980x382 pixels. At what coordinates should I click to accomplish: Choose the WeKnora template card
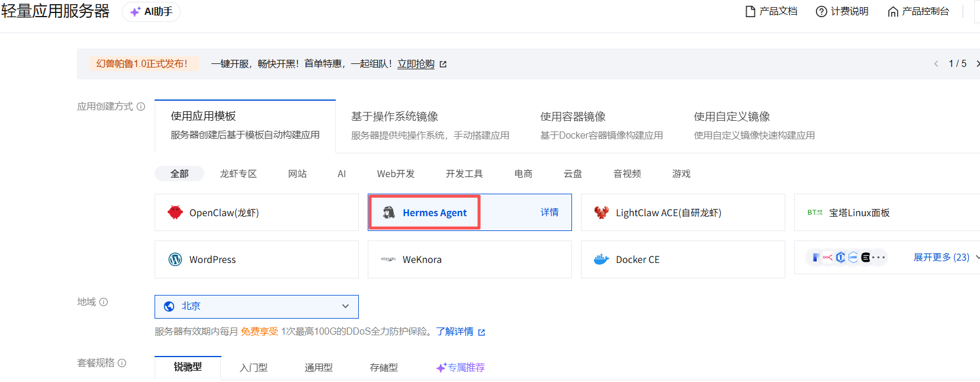[x=470, y=259]
